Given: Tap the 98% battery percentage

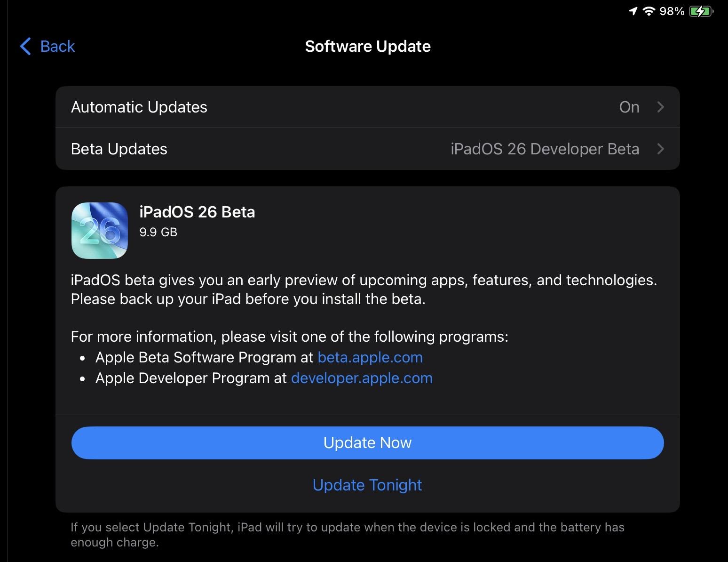Looking at the screenshot, I should [x=672, y=11].
